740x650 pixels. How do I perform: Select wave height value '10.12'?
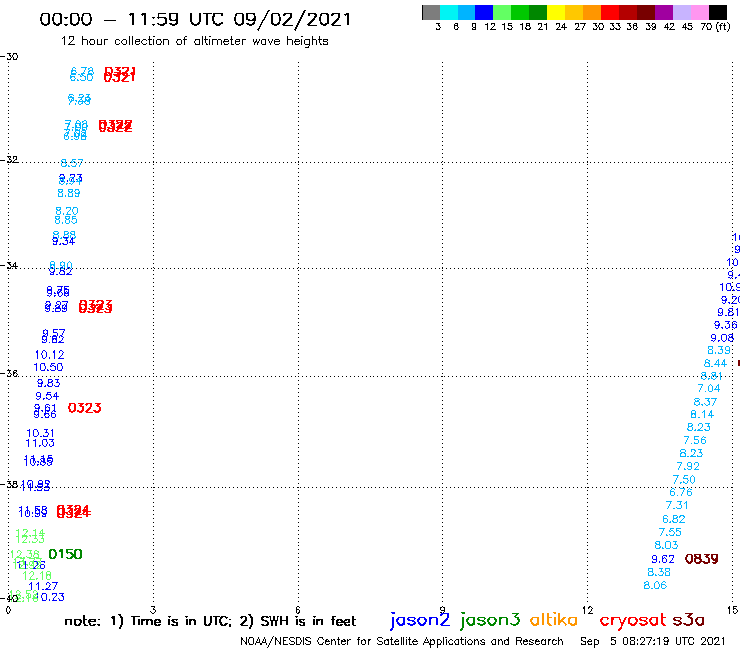50,355
